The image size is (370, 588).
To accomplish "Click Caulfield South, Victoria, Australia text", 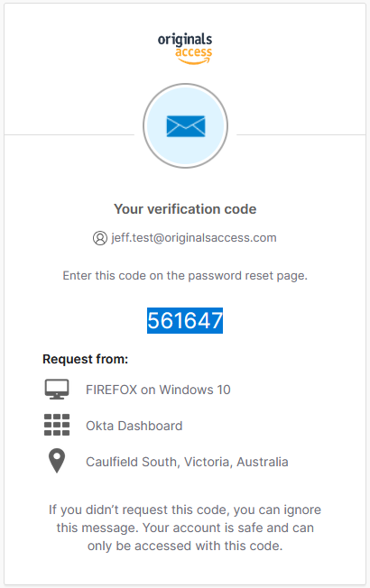I will point(187,462).
